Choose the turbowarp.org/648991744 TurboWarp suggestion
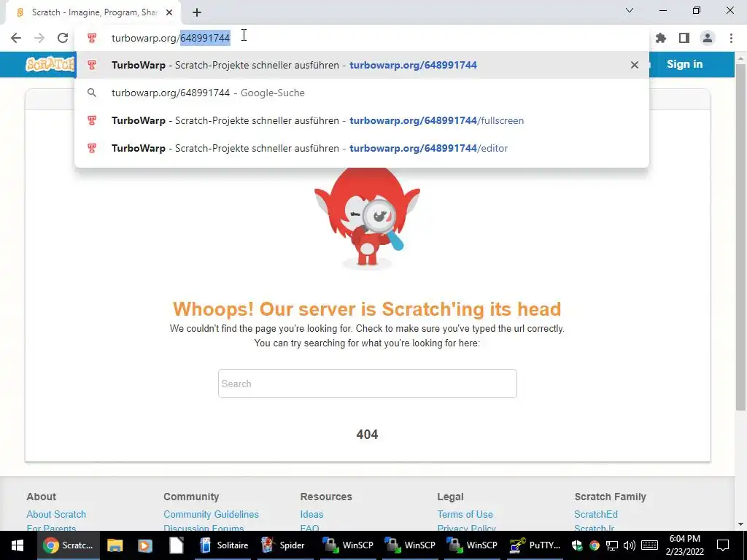Viewport: 747px width, 560px height. [x=362, y=65]
